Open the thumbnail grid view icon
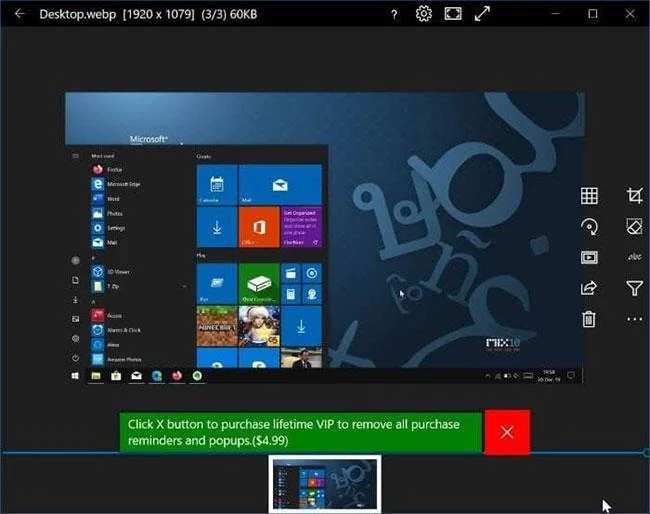 pos(589,196)
